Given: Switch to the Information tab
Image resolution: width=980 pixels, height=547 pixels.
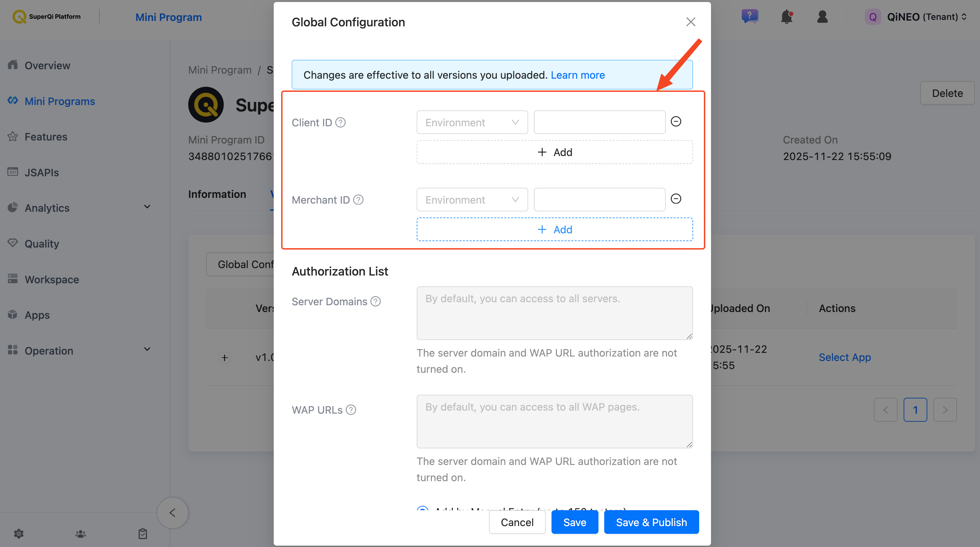Looking at the screenshot, I should pos(217,194).
